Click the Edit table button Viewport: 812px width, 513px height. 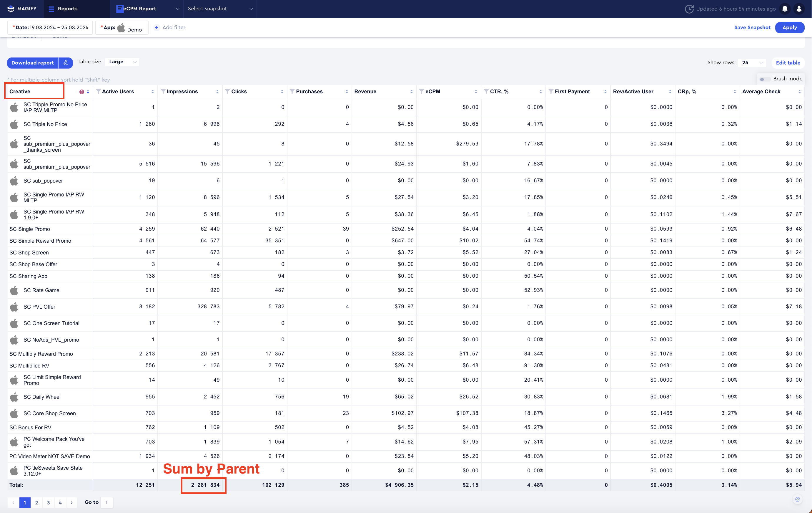[788, 63]
